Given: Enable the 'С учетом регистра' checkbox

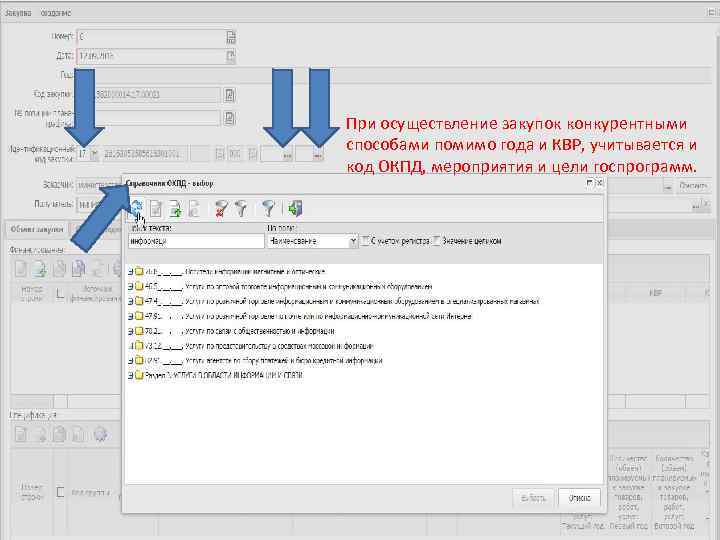Looking at the screenshot, I should [x=366, y=241].
